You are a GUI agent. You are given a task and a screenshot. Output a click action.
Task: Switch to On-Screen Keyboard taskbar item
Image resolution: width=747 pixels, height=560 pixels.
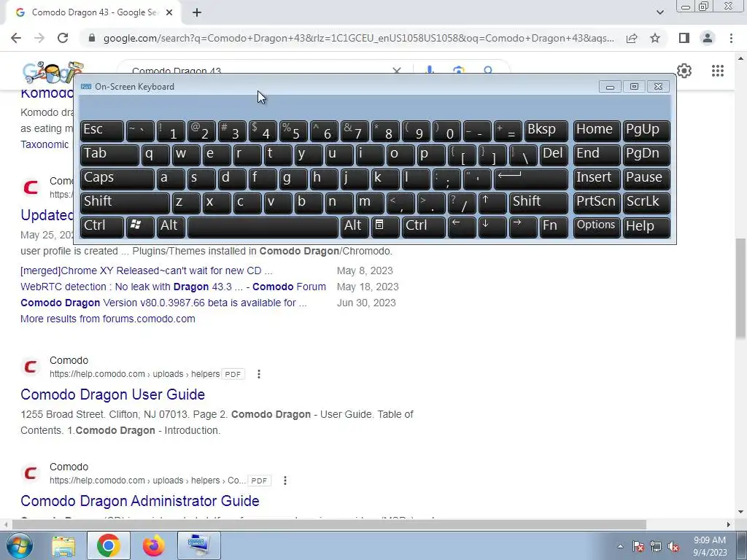(x=198, y=545)
